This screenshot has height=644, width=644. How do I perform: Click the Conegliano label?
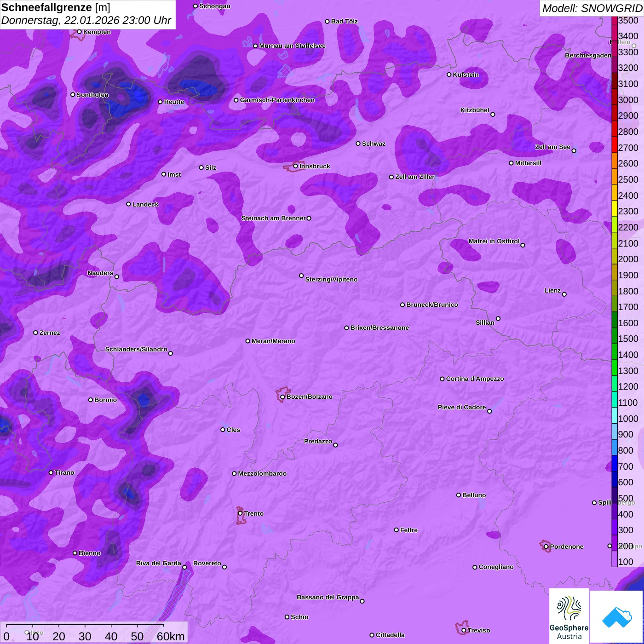[x=496, y=567]
